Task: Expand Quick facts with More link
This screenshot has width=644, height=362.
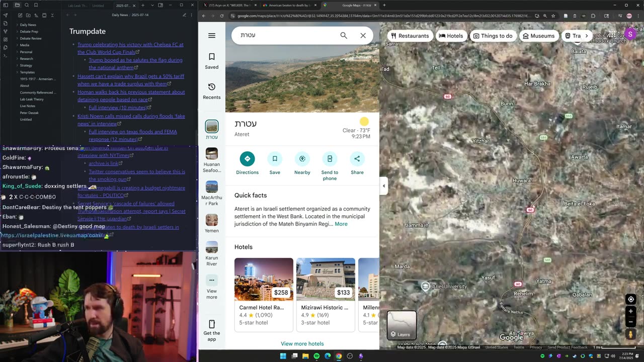Action: [x=341, y=224]
